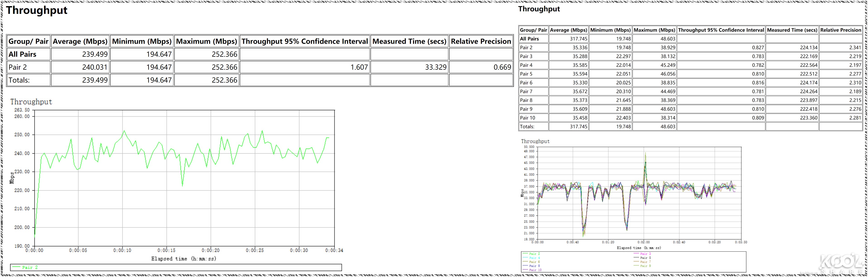Click the large left Throughput heading
The image size is (868, 277).
(x=37, y=10)
